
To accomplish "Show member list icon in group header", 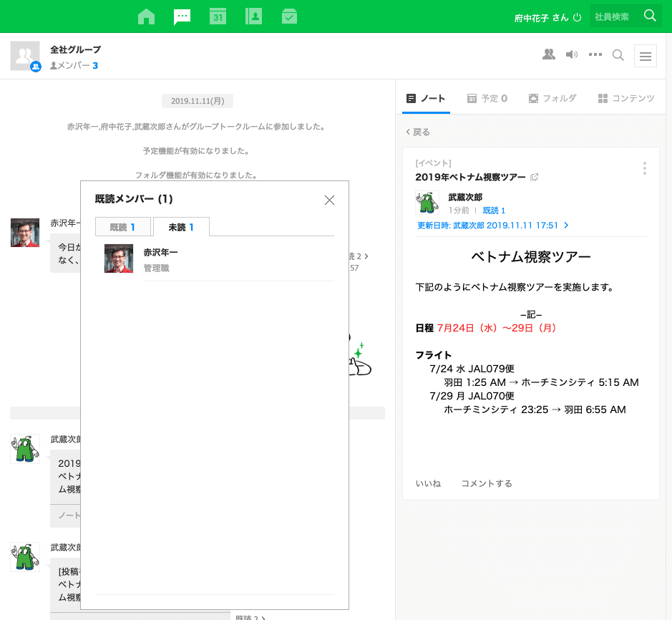I will (548, 54).
